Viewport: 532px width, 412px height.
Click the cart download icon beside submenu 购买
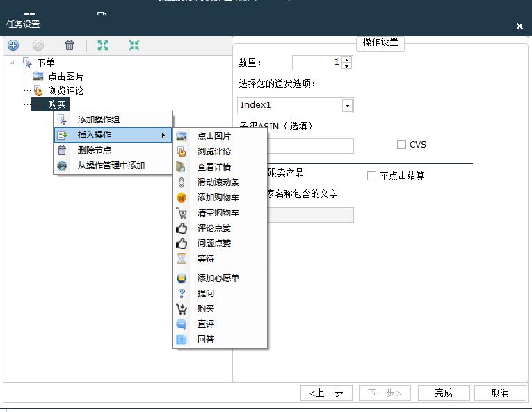click(182, 309)
